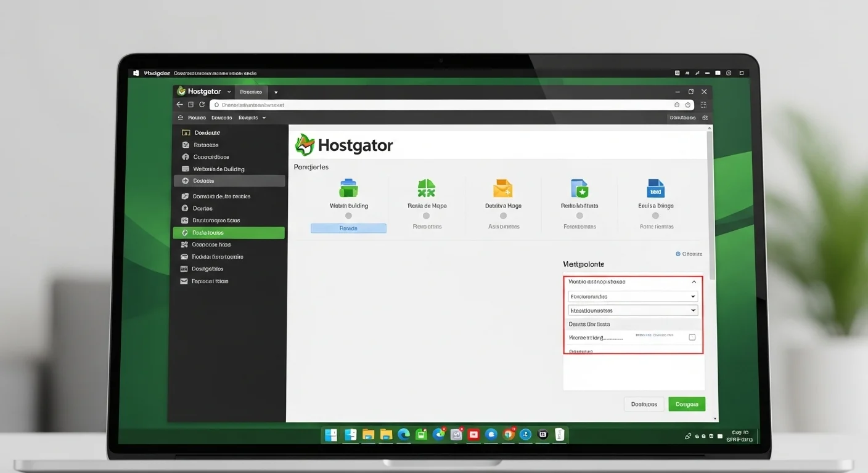This screenshot has width=868, height=473.
Task: Click the first icon inside address bar's right end
Action: point(677,105)
